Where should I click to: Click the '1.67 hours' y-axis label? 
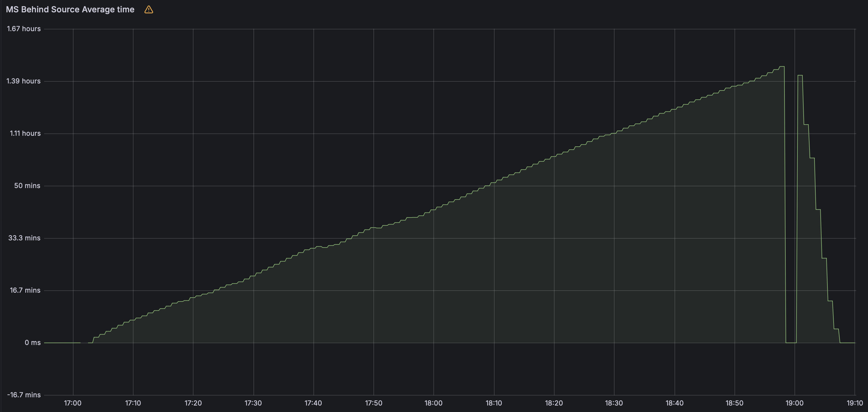(24, 29)
